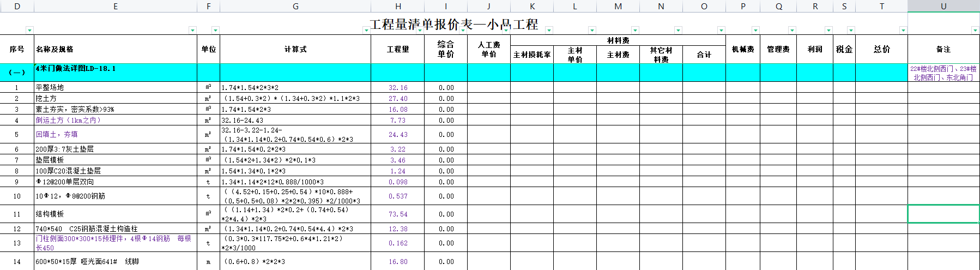Select the 税金 header cell
980x270 pixels.
844,49
